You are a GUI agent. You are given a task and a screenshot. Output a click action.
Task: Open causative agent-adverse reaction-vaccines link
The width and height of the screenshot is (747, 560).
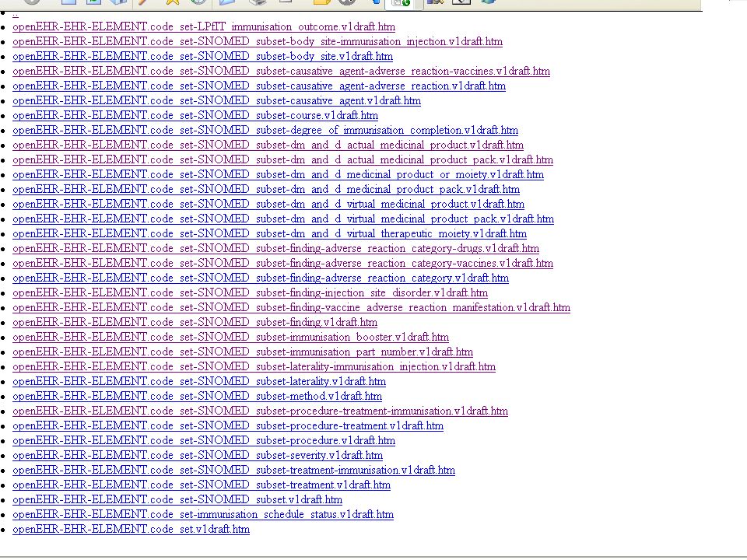(x=282, y=71)
